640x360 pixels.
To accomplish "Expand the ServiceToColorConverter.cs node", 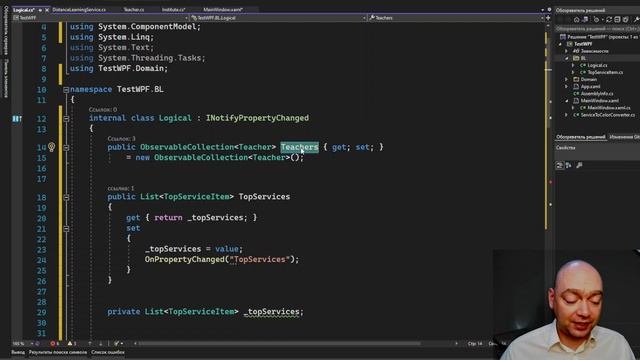I will tap(567, 115).
